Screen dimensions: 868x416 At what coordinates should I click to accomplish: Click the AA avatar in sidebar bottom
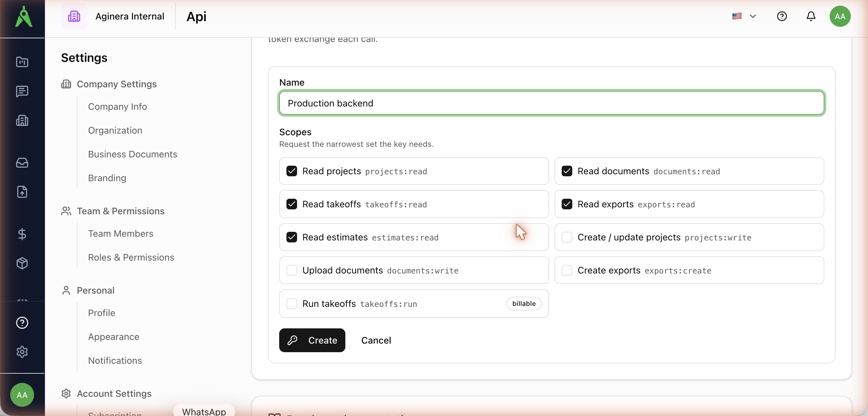(x=22, y=395)
